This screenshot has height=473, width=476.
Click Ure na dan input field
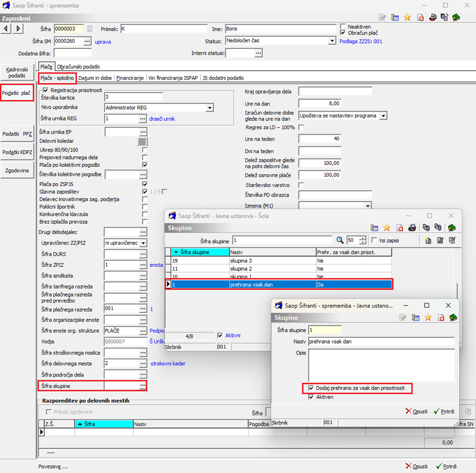[319, 104]
